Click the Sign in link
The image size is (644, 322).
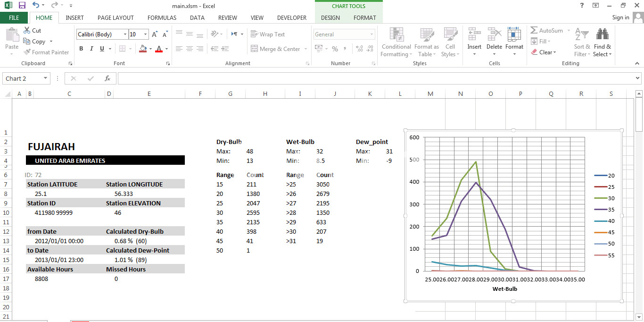coord(620,17)
